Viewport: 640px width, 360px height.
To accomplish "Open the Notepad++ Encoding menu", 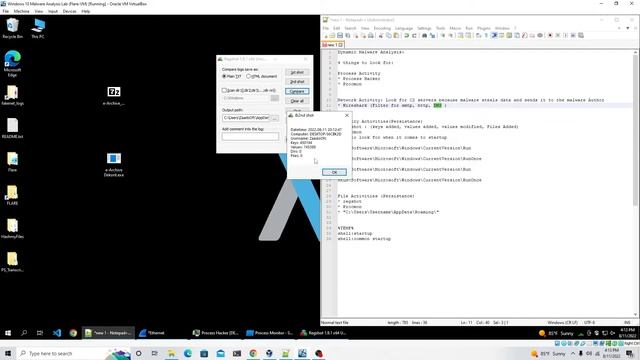I will click(382, 28).
